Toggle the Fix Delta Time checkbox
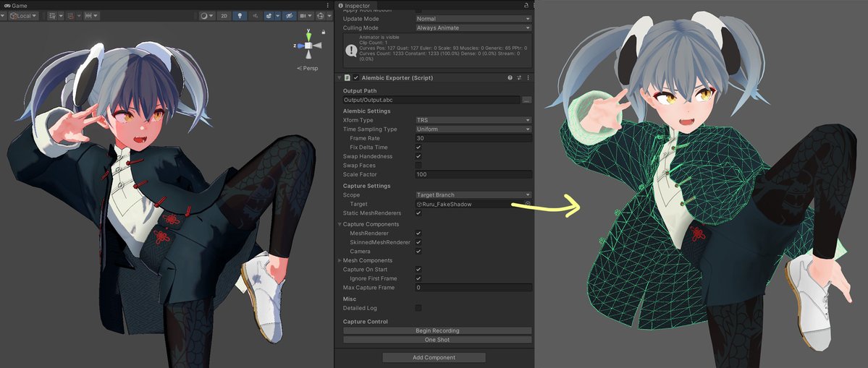The height and width of the screenshot is (368, 868). point(418,147)
